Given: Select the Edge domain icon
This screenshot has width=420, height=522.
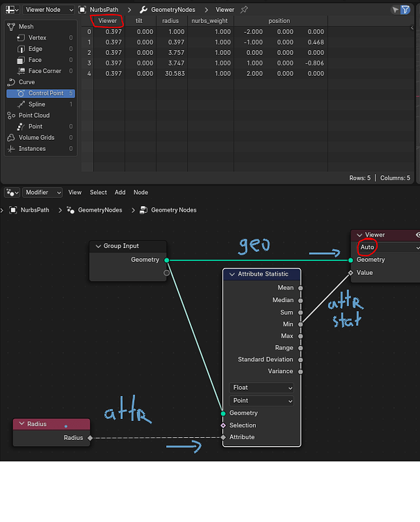Looking at the screenshot, I should point(21,49).
